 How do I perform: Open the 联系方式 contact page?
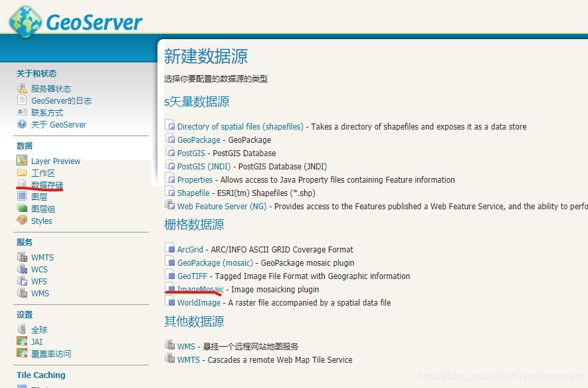[x=47, y=113]
